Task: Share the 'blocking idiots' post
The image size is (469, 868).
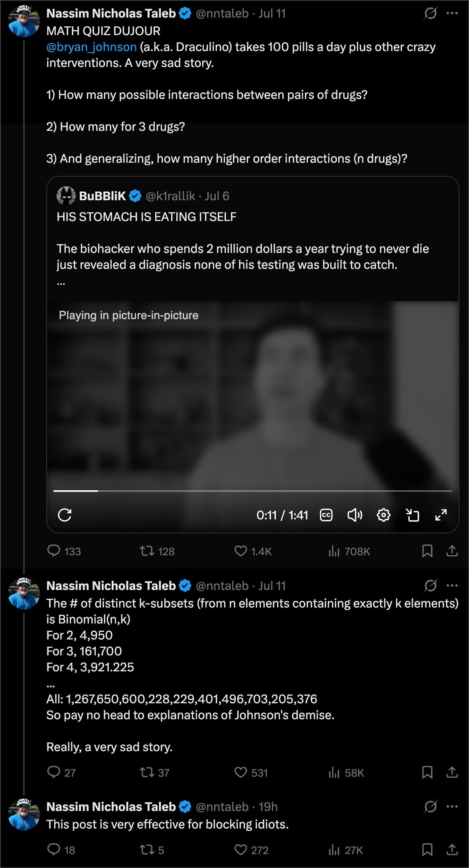Action: tap(452, 850)
